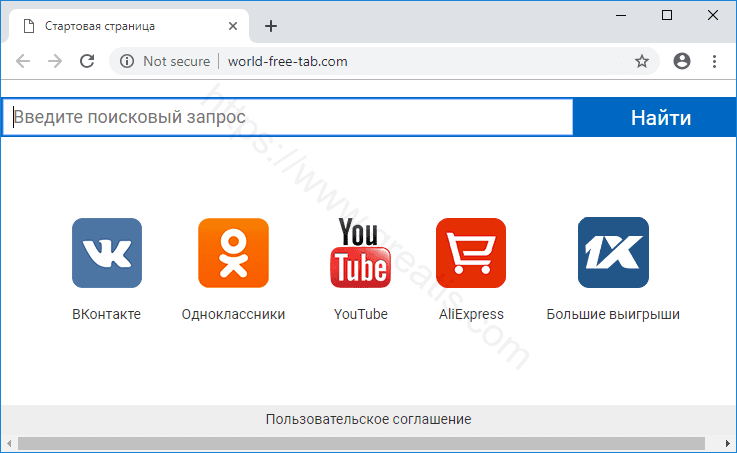Image resolution: width=737 pixels, height=453 pixels.
Task: Open the Chrome three-dot menu
Action: click(x=715, y=61)
